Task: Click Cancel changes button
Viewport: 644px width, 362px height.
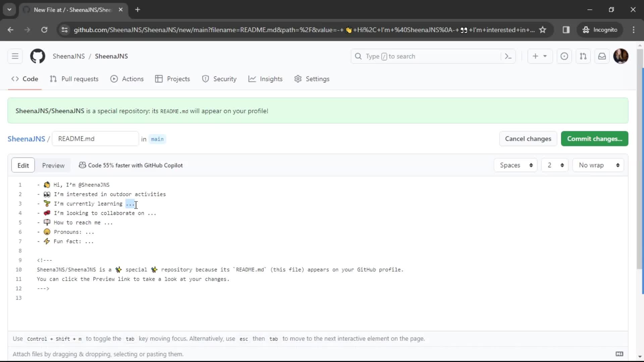Action: (x=529, y=139)
